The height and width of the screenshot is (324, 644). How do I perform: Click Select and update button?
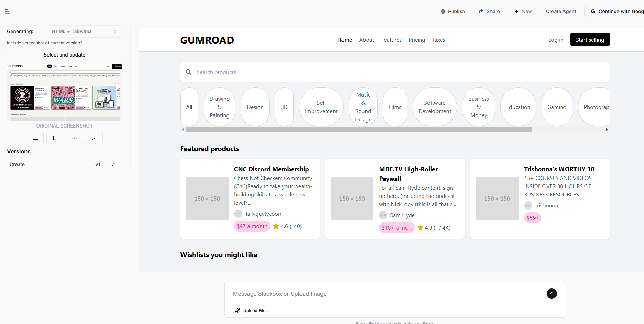64,55
